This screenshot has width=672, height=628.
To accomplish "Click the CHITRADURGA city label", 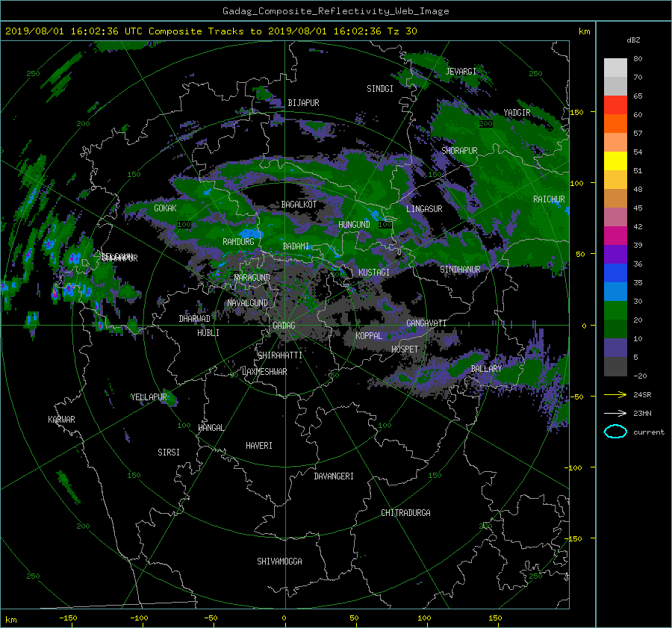I will pyautogui.click(x=406, y=513).
